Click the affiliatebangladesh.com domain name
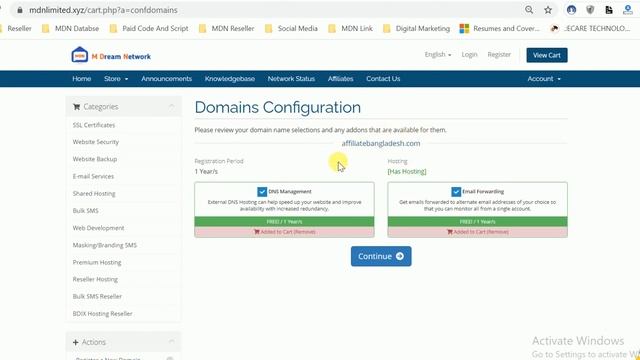The width and height of the screenshot is (640, 360). 381,143
